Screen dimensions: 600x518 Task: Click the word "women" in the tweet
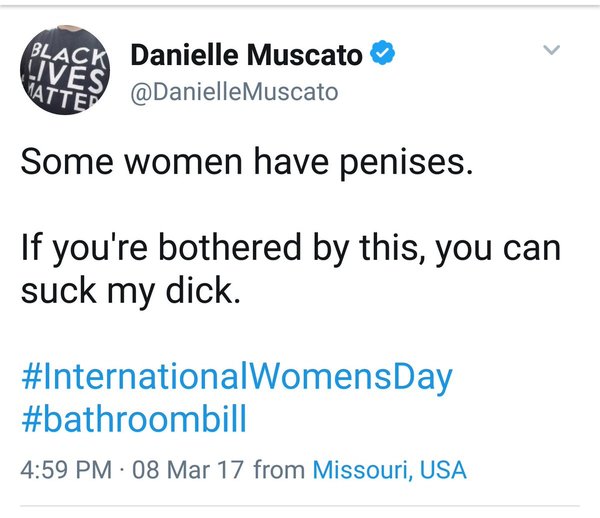point(149,162)
